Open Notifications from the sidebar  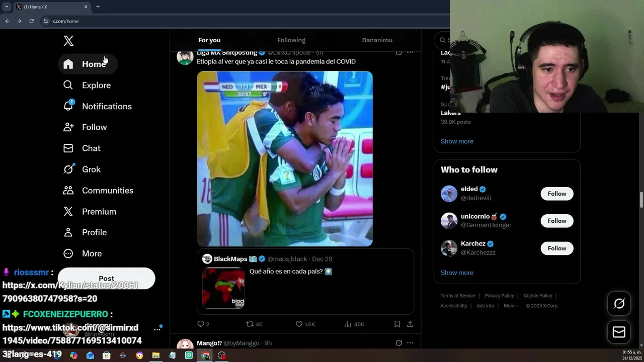97,107
